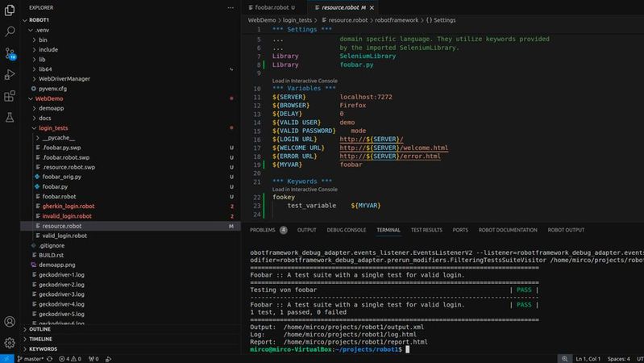Close the resource.robot editor tab
The height and width of the screenshot is (363, 644).
372,8
